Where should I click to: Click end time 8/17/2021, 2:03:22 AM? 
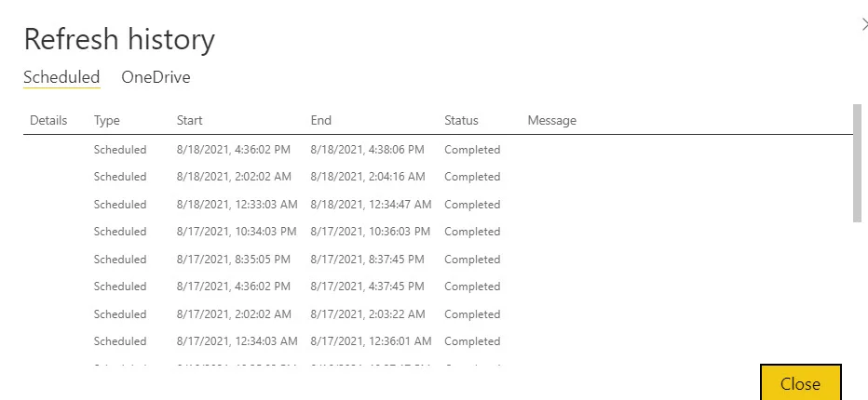[367, 314]
